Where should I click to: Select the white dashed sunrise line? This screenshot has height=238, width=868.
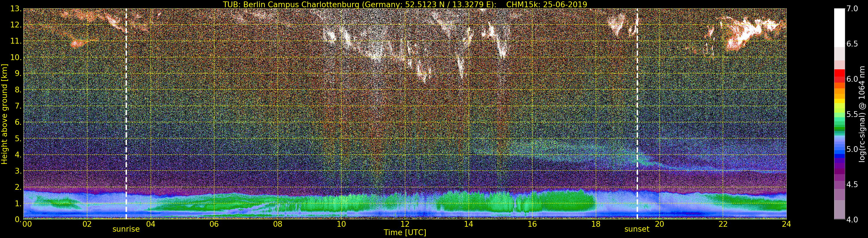(x=126, y=114)
